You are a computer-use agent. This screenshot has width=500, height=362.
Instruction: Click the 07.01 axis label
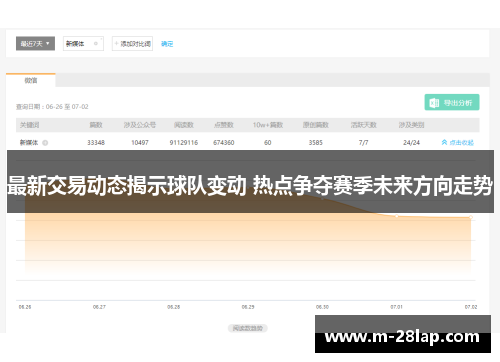pyautogui.click(x=397, y=307)
